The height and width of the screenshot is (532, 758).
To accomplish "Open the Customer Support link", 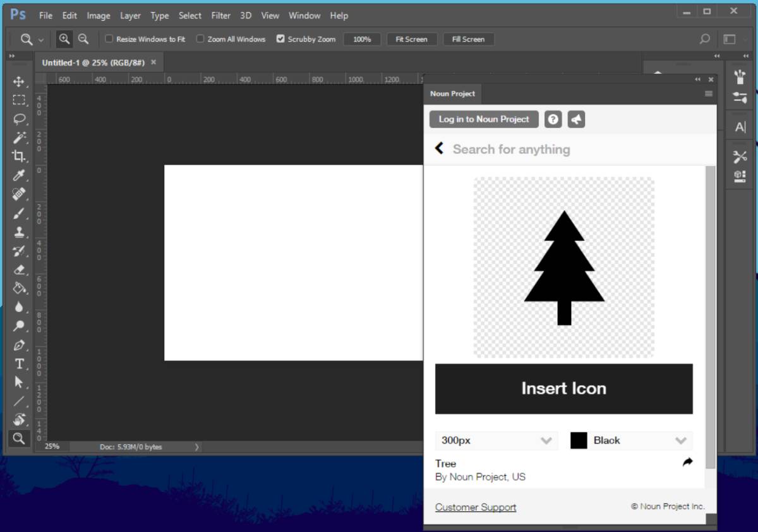I will coord(476,507).
